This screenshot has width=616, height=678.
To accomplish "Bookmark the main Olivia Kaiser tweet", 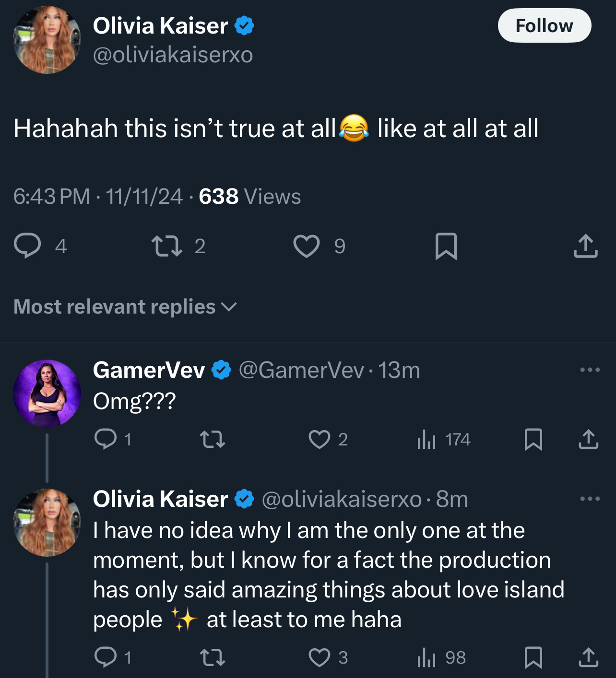I will point(446,246).
